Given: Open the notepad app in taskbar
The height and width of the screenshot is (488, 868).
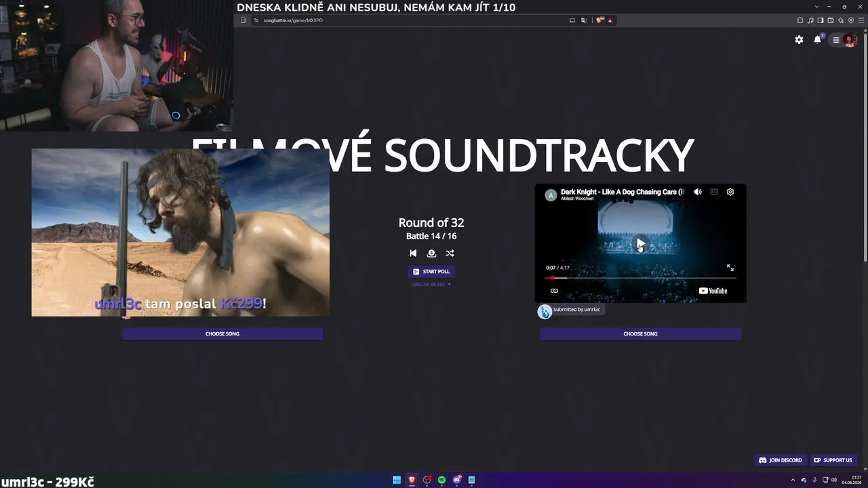Looking at the screenshot, I should [471, 480].
